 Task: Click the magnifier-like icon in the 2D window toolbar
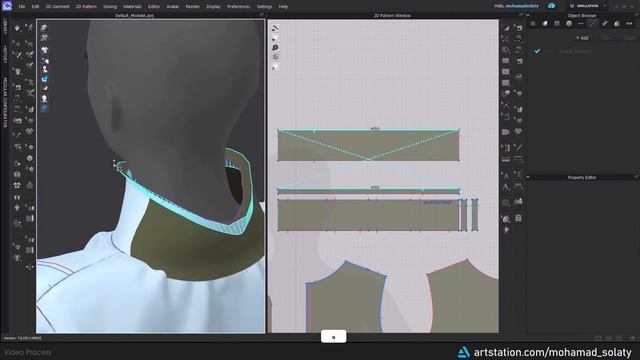(x=276, y=48)
